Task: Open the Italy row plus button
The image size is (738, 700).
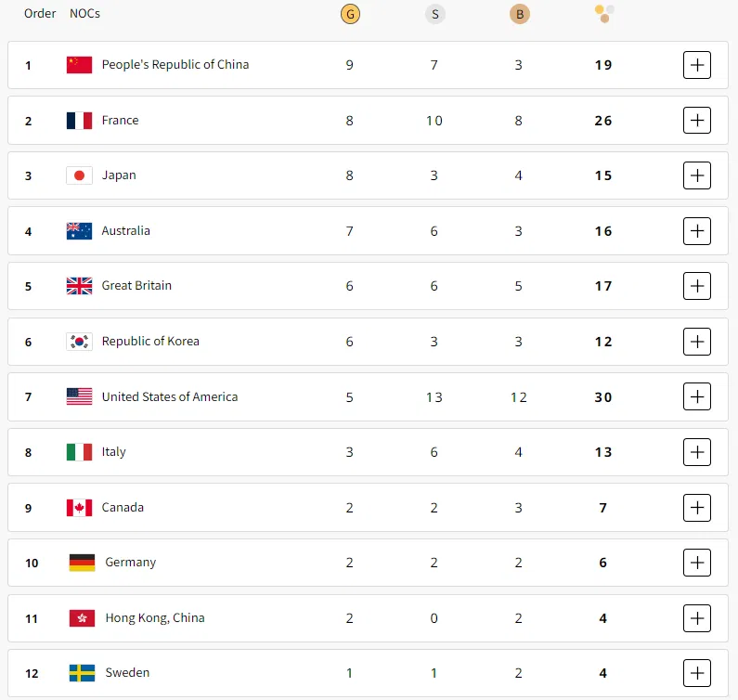Action: coord(696,452)
